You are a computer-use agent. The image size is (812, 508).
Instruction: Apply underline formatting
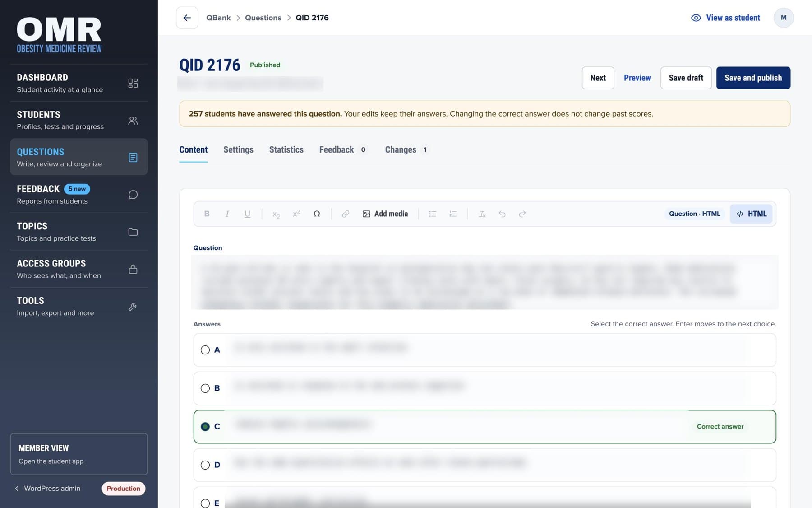pyautogui.click(x=247, y=214)
